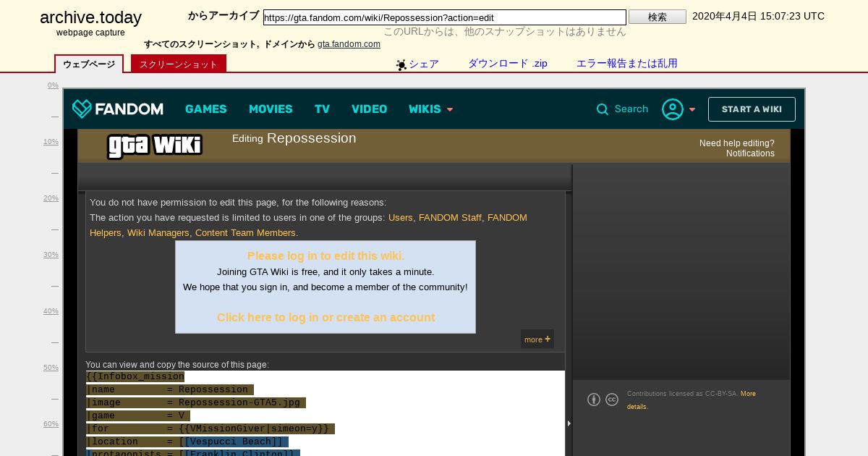Click Please log in to edit this wiki

tap(325, 256)
